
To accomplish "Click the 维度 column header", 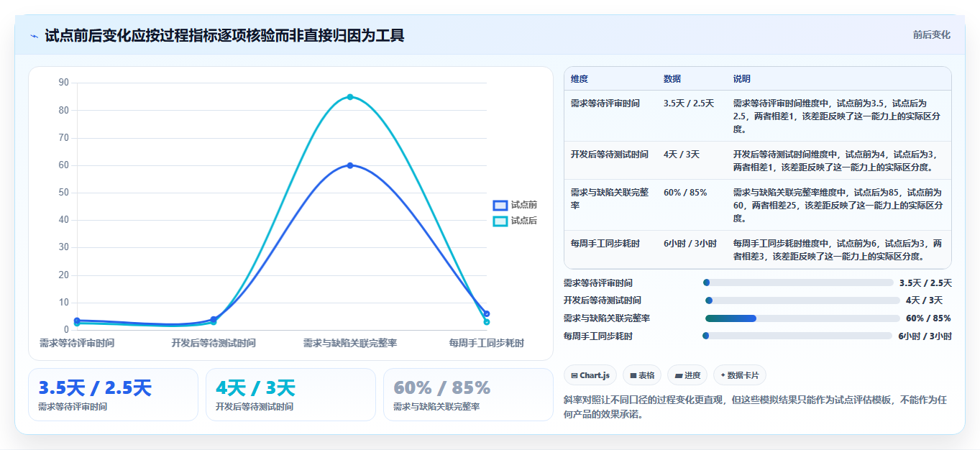I will click(x=580, y=79).
